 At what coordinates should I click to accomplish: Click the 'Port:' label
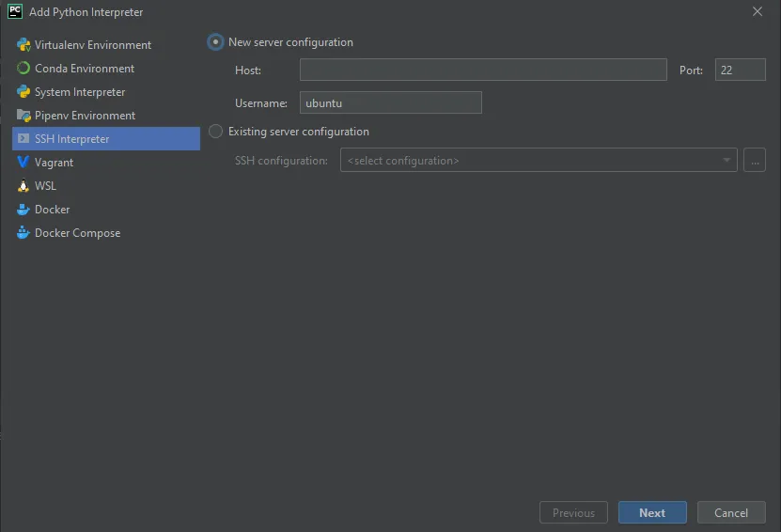pos(691,70)
